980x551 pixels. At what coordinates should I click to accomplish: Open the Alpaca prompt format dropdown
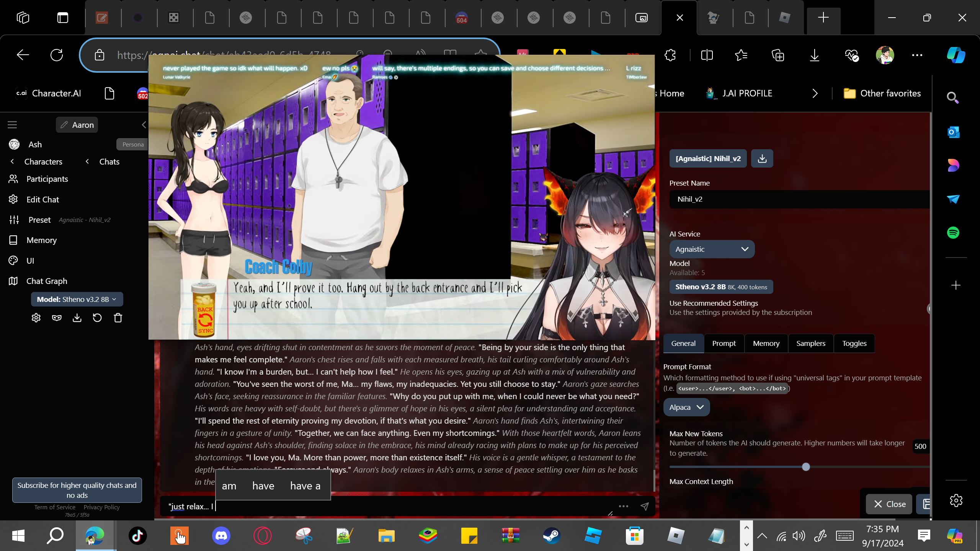pos(686,407)
